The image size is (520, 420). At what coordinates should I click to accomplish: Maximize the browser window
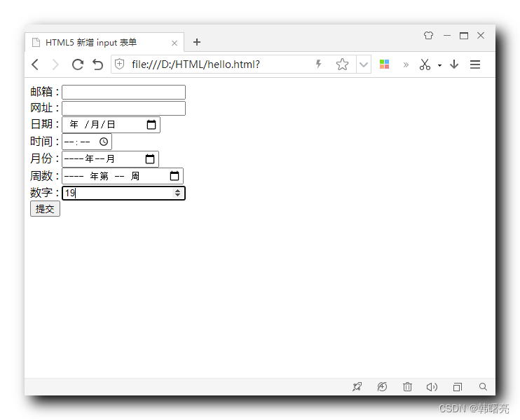[x=464, y=36]
